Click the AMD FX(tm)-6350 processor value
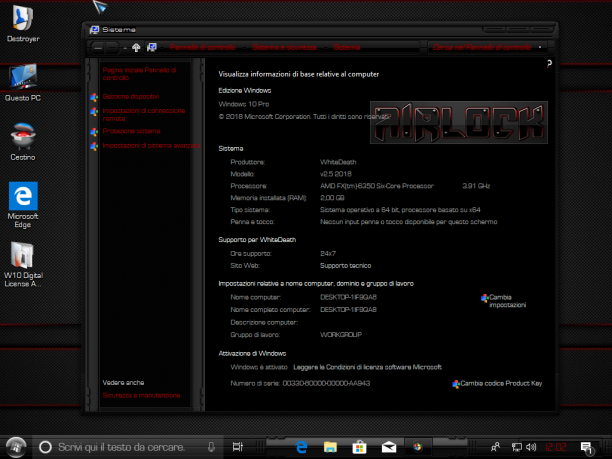 tap(377, 186)
